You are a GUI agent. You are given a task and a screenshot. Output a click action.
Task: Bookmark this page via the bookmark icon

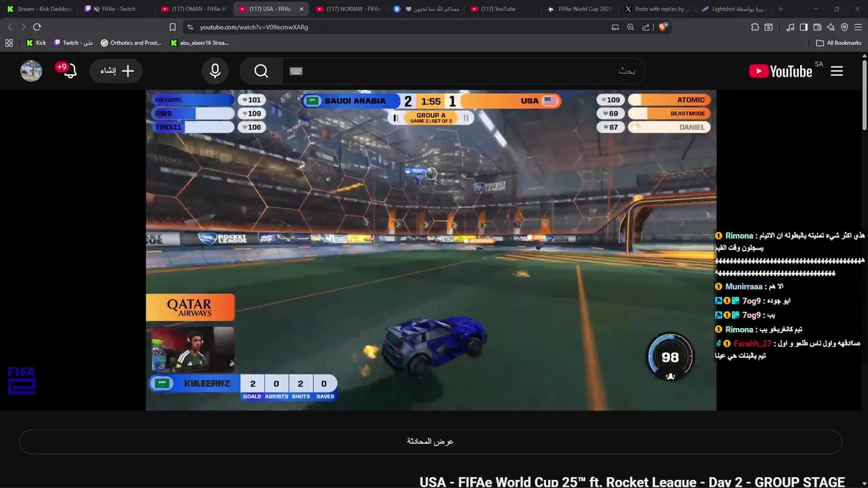(x=172, y=27)
